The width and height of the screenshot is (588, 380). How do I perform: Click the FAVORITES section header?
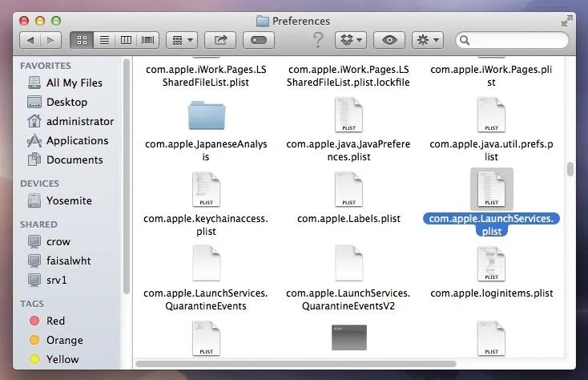[46, 66]
